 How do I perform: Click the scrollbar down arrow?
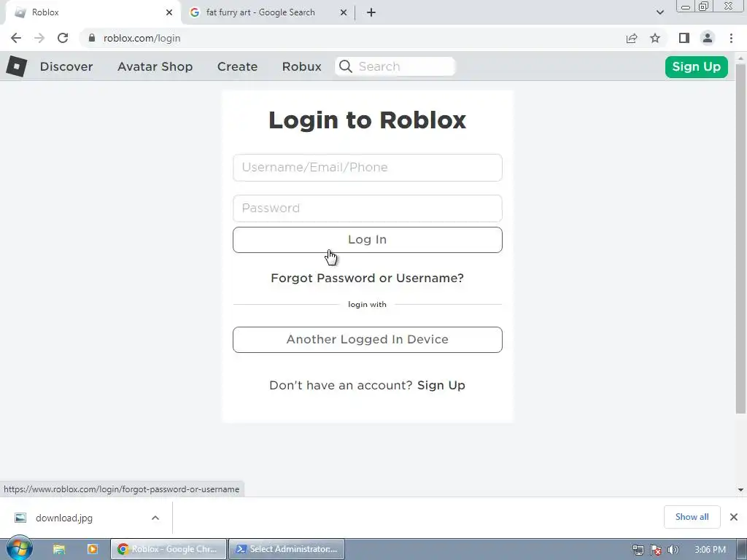tap(740, 489)
